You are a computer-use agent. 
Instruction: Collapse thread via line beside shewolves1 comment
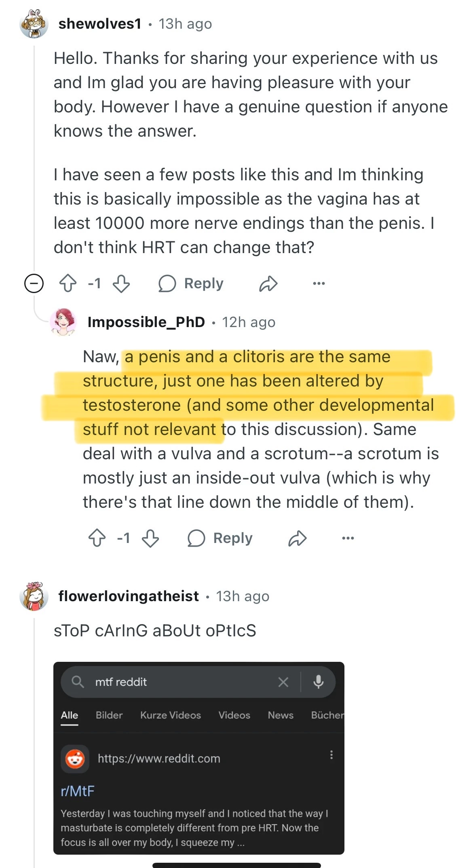(x=34, y=162)
